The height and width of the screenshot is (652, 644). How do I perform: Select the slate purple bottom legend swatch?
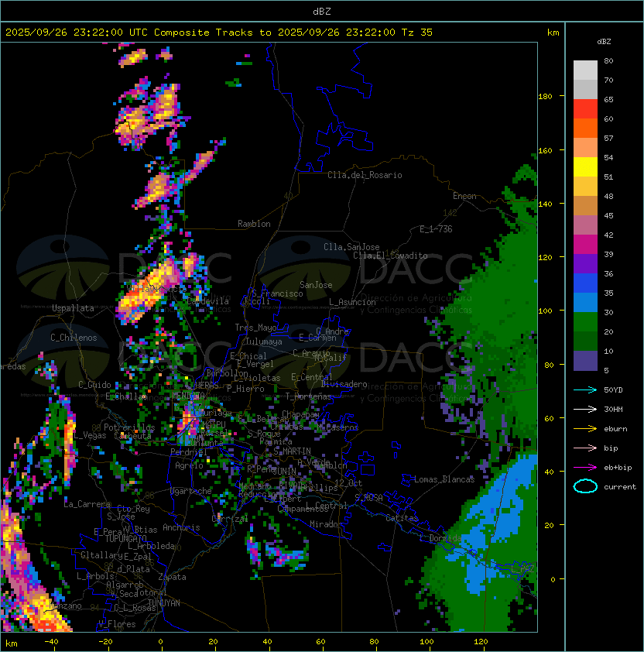click(x=585, y=361)
